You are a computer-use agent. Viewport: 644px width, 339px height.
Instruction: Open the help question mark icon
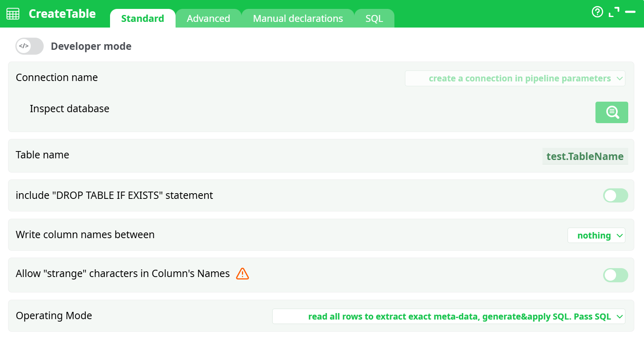tap(597, 12)
